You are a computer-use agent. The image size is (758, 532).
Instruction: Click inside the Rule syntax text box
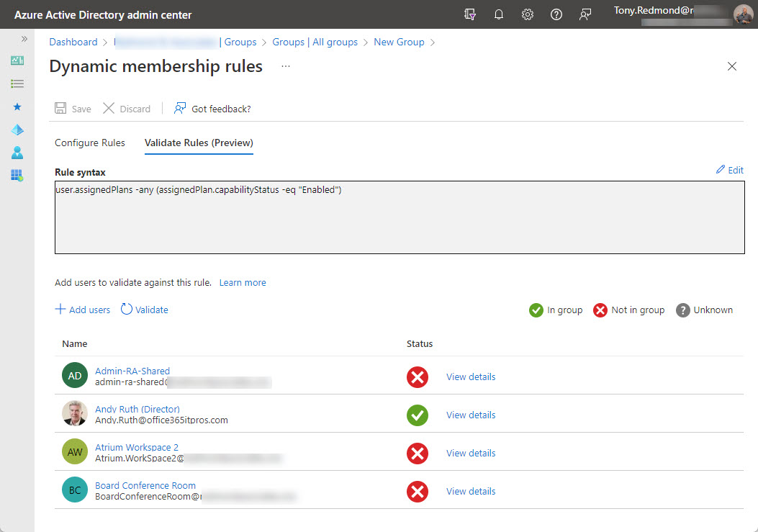click(400, 217)
